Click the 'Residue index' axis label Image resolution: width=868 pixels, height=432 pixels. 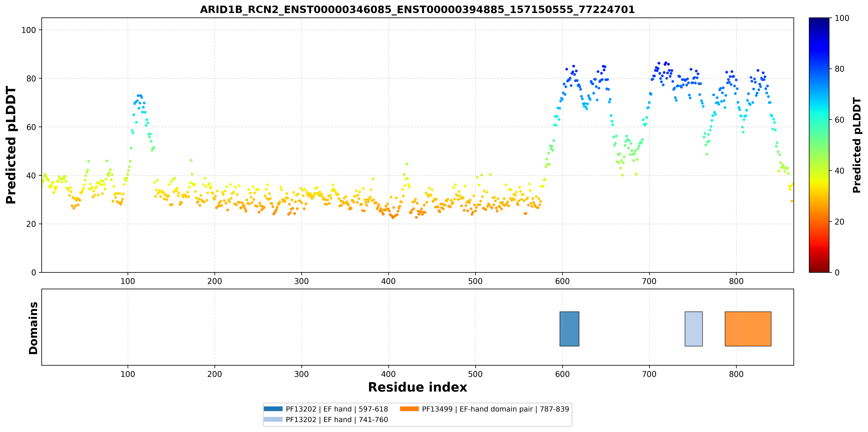[417, 387]
